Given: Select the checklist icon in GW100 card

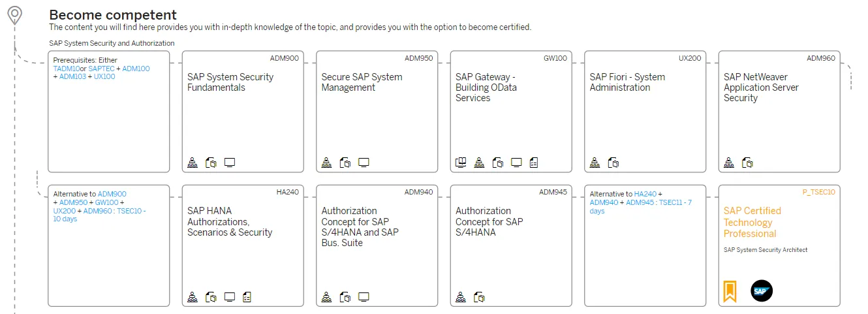Looking at the screenshot, I should (x=534, y=163).
